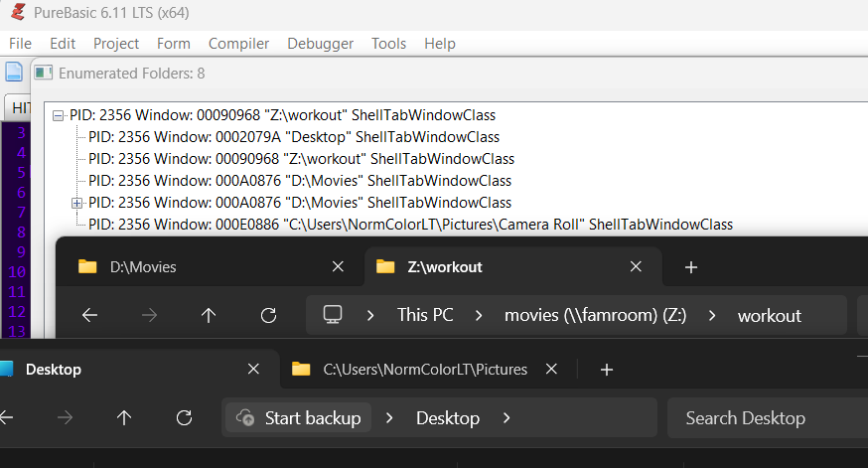Click the new file toolbar icon
The width and height of the screenshot is (868, 468).
pyautogui.click(x=14, y=72)
